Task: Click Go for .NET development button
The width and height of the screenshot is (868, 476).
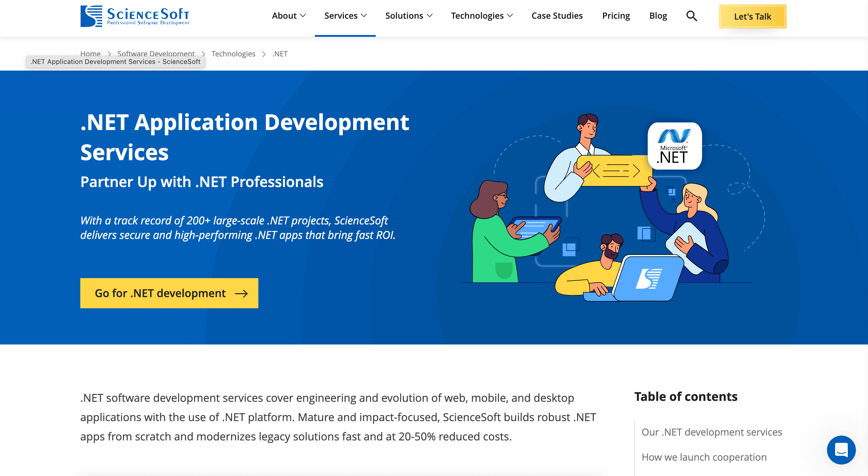Action: click(169, 293)
